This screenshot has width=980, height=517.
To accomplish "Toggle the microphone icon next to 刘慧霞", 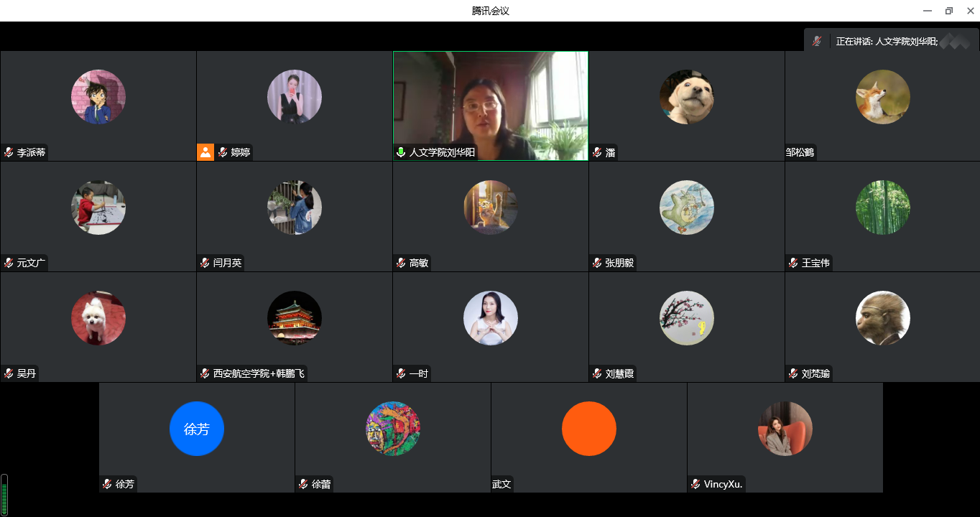I will [x=597, y=373].
